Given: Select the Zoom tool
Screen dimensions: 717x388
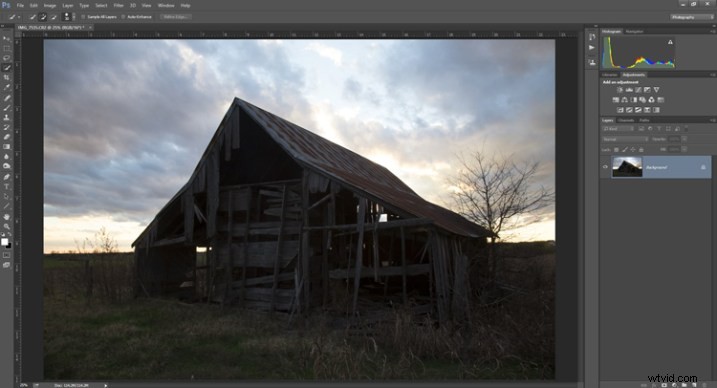Looking at the screenshot, I should pyautogui.click(x=6, y=226).
